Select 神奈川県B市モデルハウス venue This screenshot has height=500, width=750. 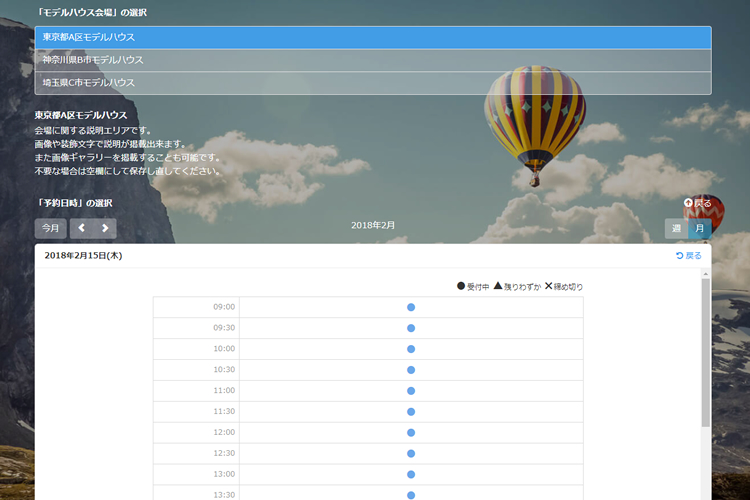[x=373, y=60]
